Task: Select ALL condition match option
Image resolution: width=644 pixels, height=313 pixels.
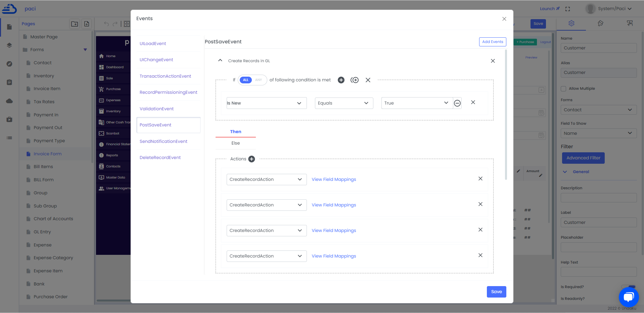Action: (246, 80)
